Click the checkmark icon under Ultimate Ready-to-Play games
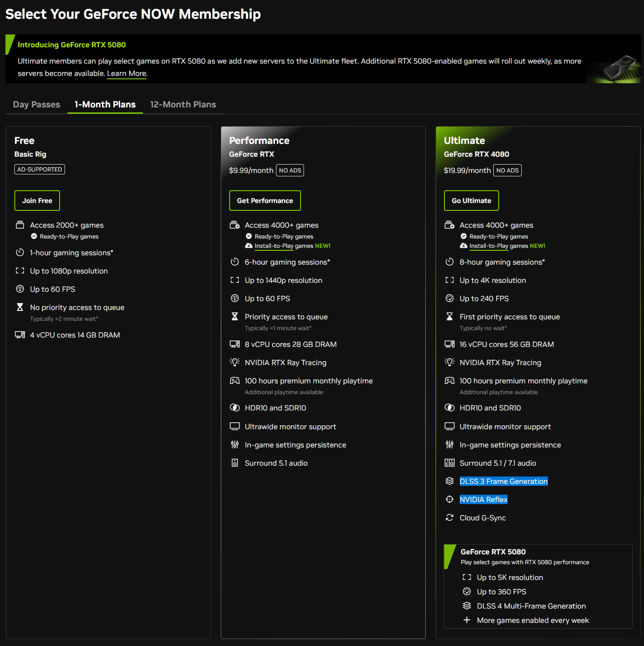The width and height of the screenshot is (644, 646). pyautogui.click(x=464, y=236)
